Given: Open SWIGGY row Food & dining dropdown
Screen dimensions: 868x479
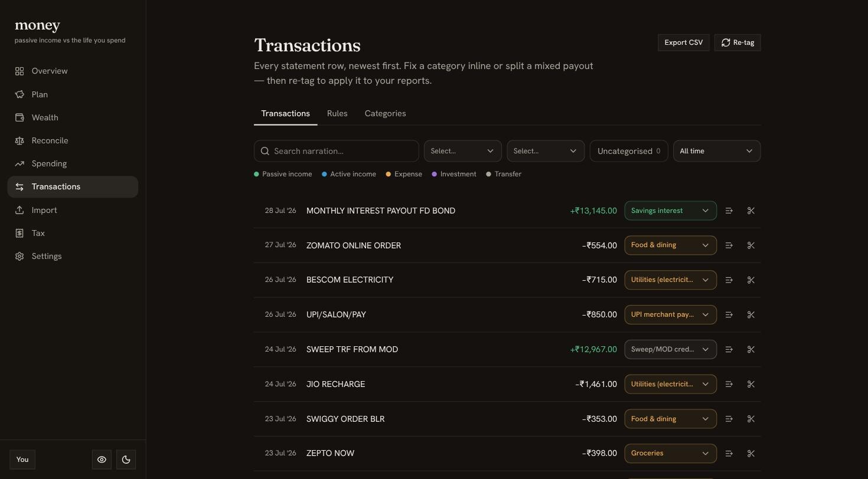Looking at the screenshot, I should (x=671, y=419).
